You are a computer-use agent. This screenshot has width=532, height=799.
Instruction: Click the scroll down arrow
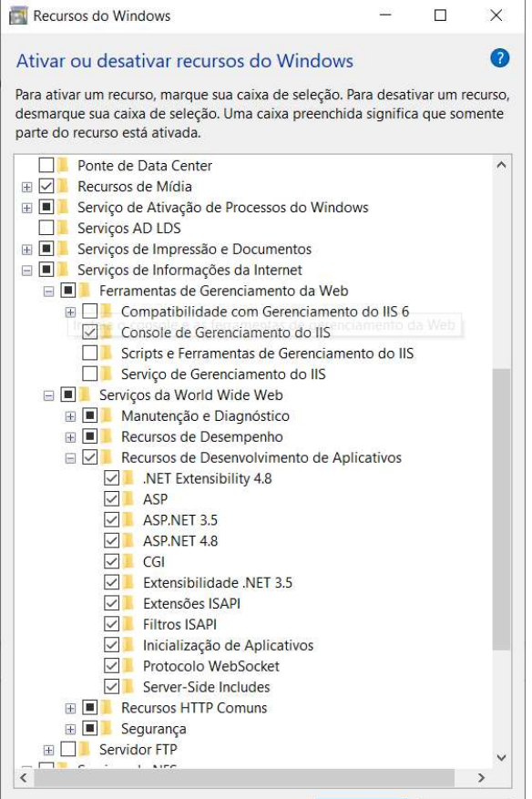tap(501, 758)
